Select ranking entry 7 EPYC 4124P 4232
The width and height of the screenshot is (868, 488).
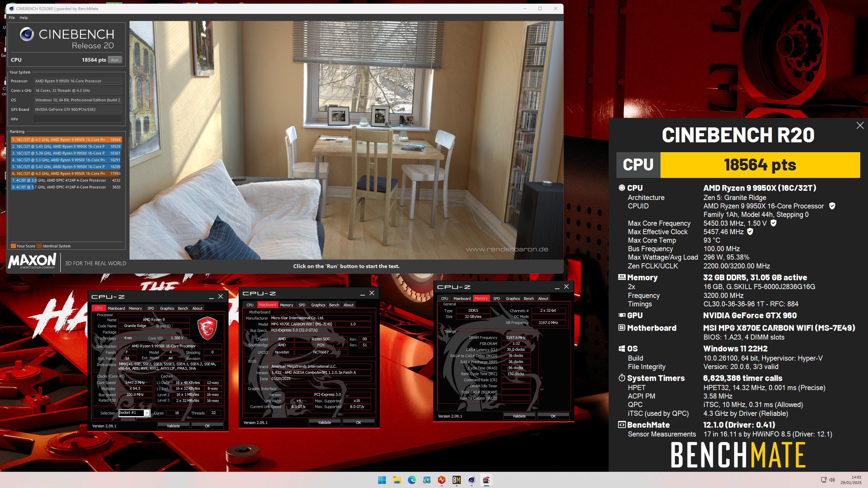coord(66,180)
